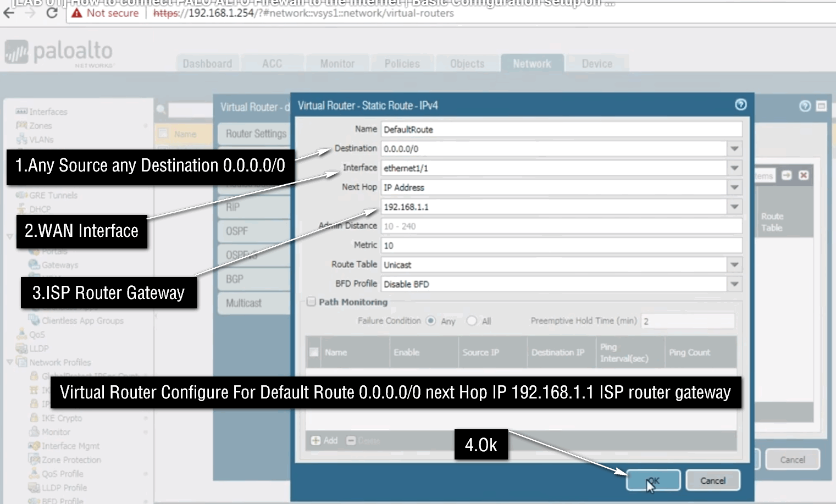
Task: Select the Any failure condition radio
Action: pyautogui.click(x=430, y=320)
